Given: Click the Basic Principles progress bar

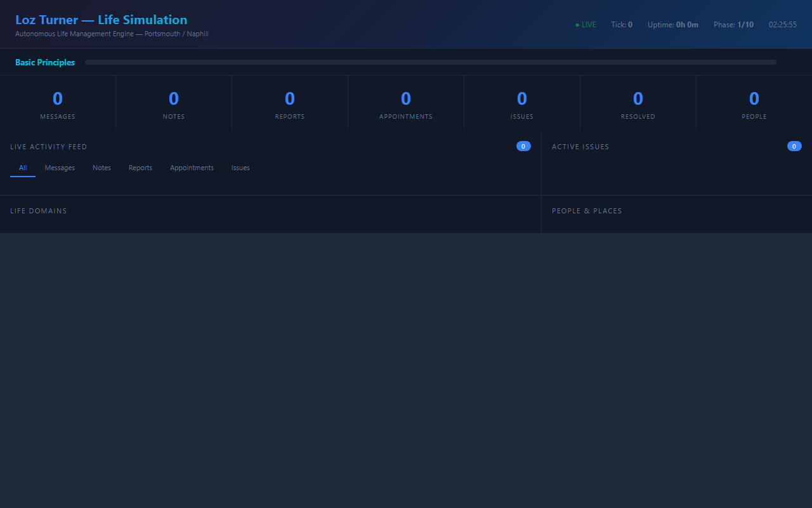Looking at the screenshot, I should click(x=430, y=62).
